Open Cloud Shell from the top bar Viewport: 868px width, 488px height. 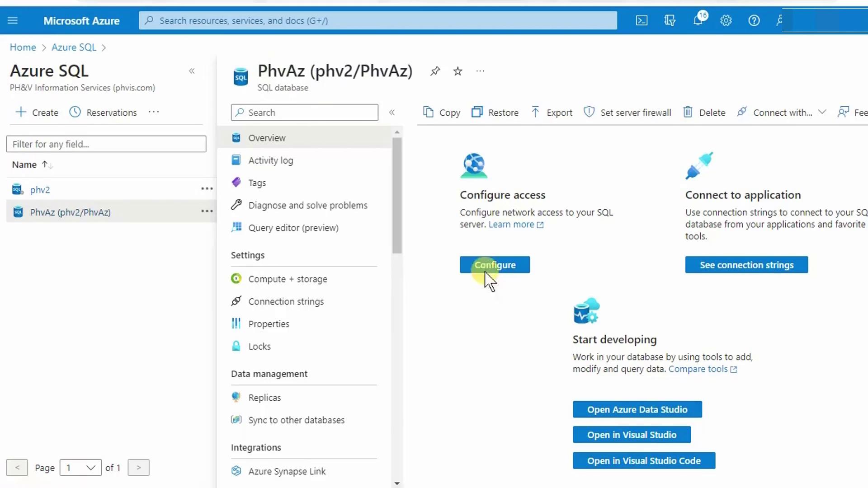642,20
